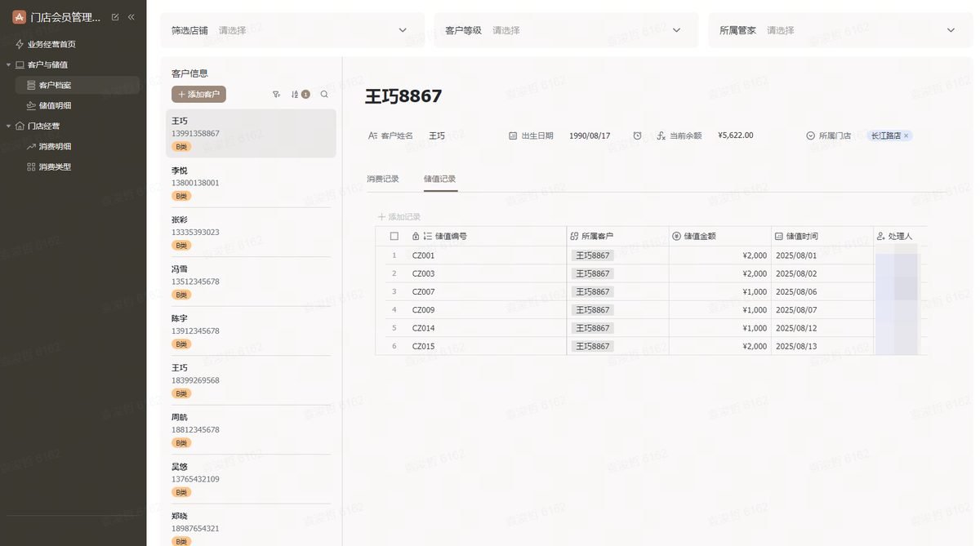Viewport: 980px width, 546px height.
Task: Click the 门店会员管理 app logo icon
Action: pyautogui.click(x=19, y=17)
